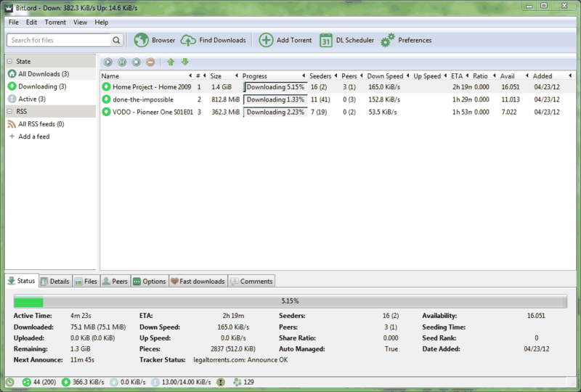
Task: Open Peers column arrow
Action: click(x=361, y=75)
